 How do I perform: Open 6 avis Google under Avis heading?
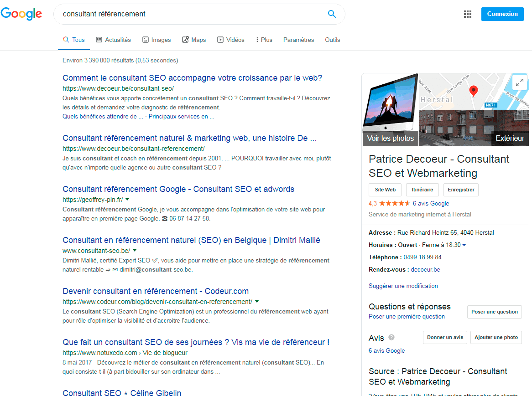pos(387,350)
